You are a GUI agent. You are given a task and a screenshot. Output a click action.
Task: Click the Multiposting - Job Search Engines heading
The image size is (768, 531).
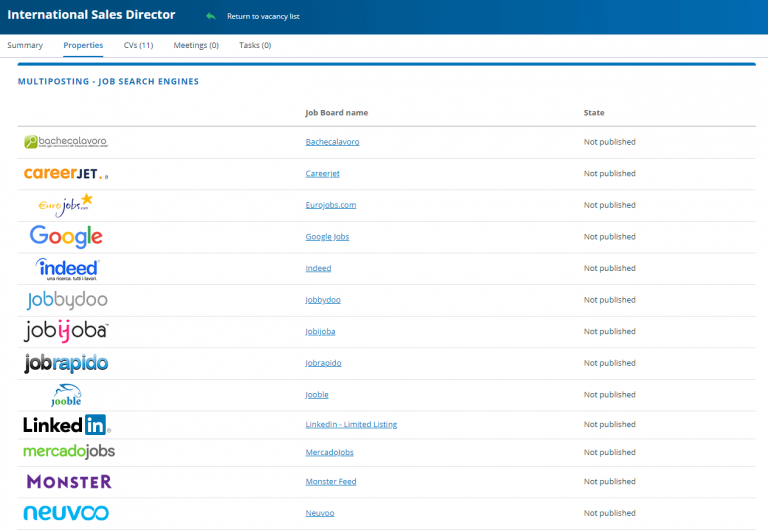coord(108,81)
